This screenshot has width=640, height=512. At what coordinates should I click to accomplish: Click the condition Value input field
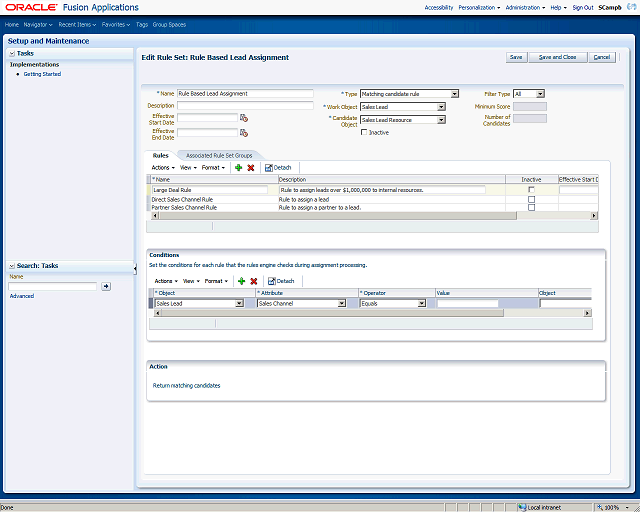click(468, 303)
